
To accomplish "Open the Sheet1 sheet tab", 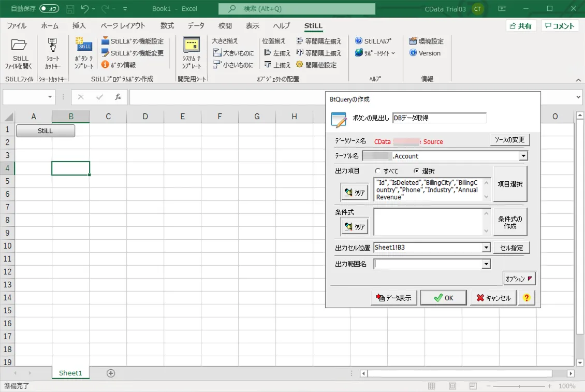I will (x=70, y=372).
